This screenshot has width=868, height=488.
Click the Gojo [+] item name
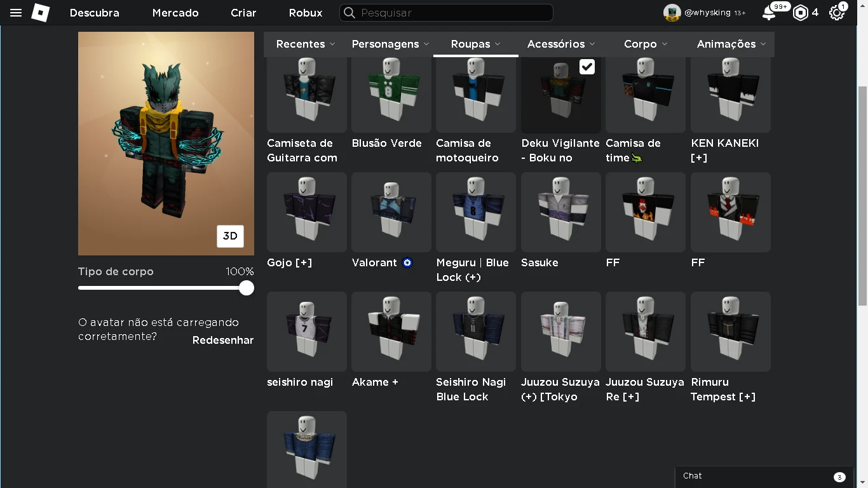[x=289, y=262]
